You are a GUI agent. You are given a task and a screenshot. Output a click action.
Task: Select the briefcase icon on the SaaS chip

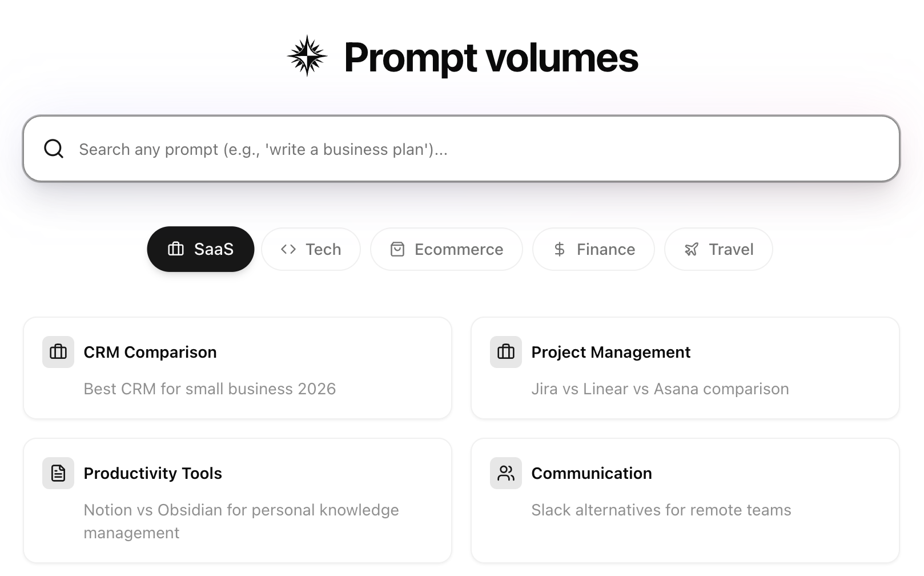coord(175,249)
